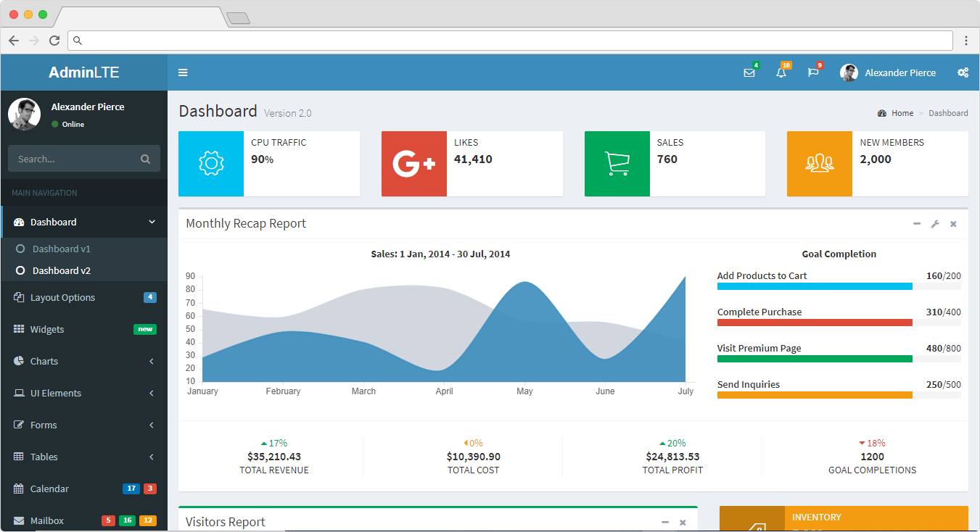Open the tasks flag icon
980x532 pixels.
[x=813, y=72]
